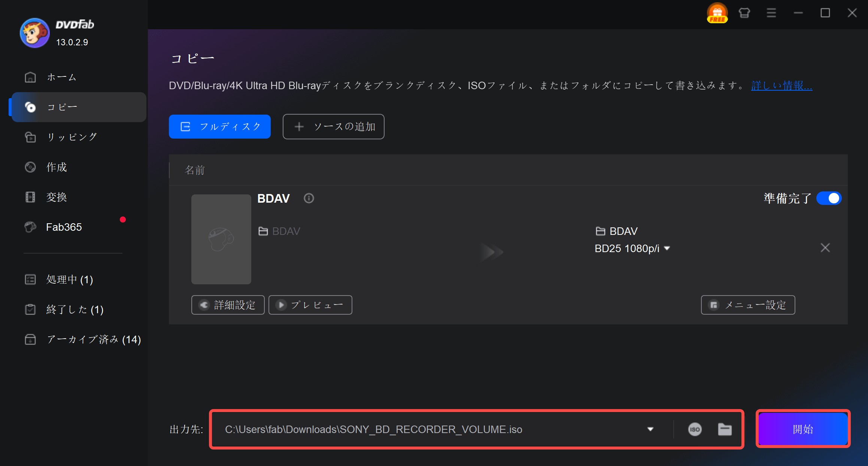Screen dimensions: 868x466
Task: Click ソースの追加 button
Action: (334, 127)
